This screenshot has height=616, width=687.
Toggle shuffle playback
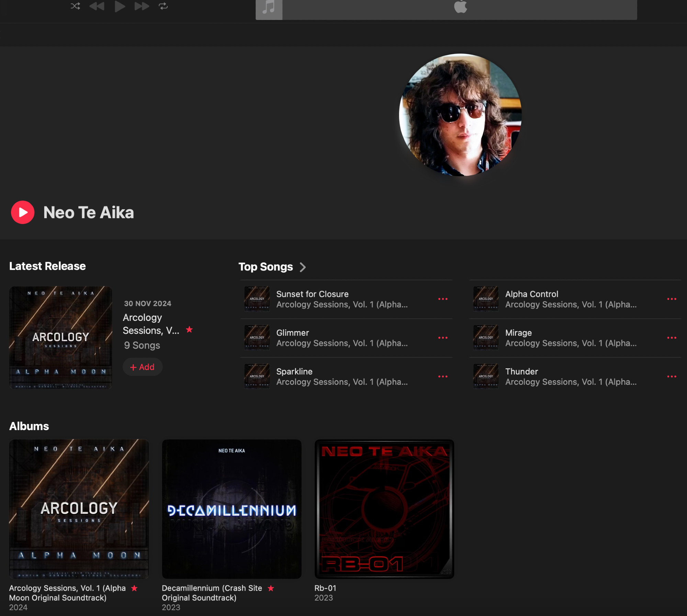tap(75, 6)
